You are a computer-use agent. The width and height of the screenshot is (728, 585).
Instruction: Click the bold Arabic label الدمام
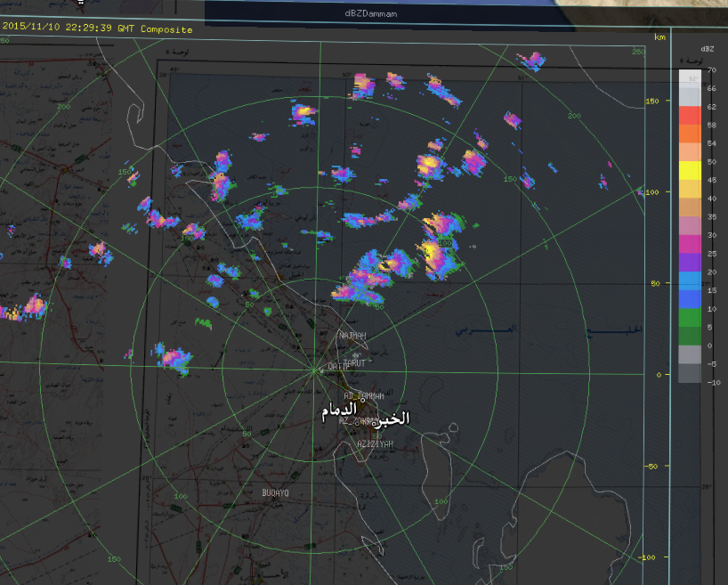(340, 411)
